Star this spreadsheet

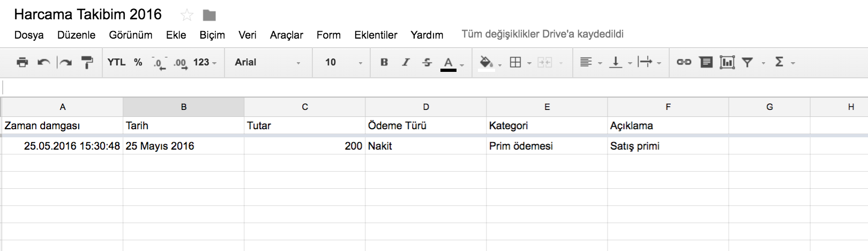click(187, 15)
